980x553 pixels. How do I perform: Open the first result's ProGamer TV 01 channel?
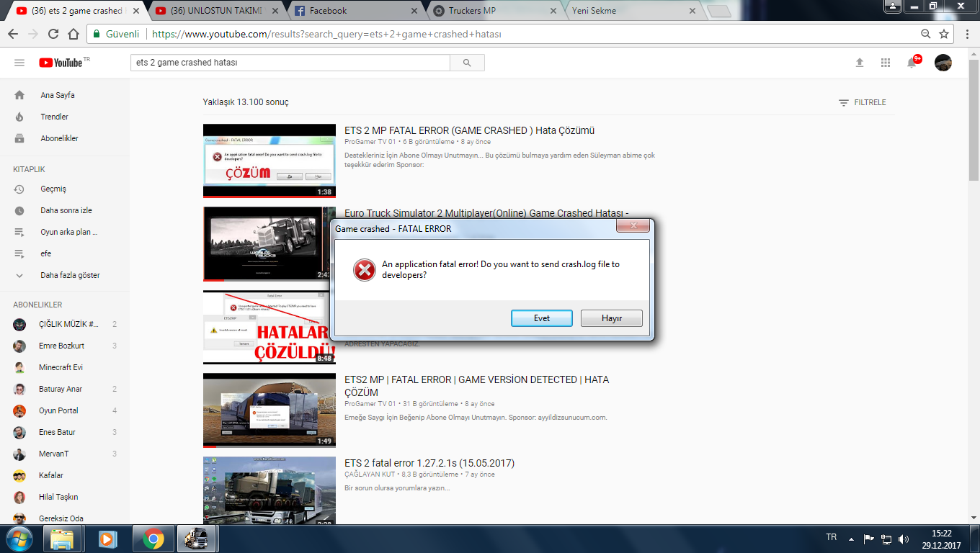pos(370,142)
